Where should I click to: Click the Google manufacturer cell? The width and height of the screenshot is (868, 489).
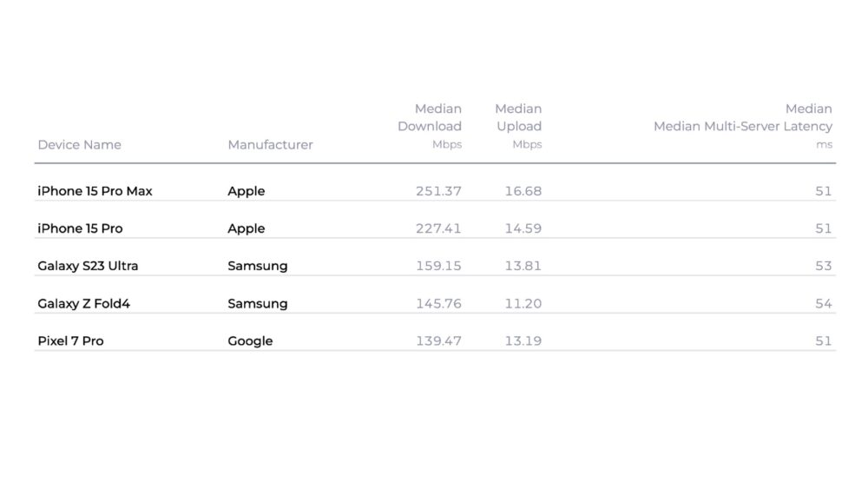[x=250, y=340]
